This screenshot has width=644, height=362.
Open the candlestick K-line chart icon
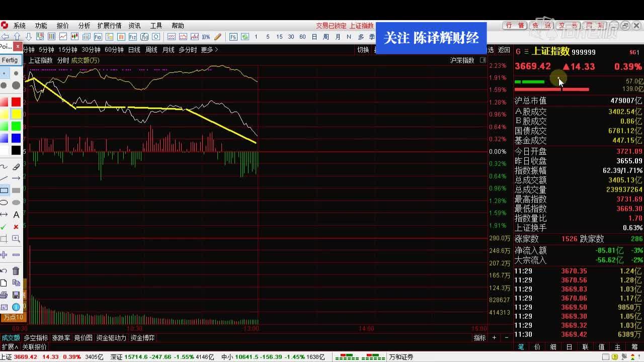click(x=74, y=37)
